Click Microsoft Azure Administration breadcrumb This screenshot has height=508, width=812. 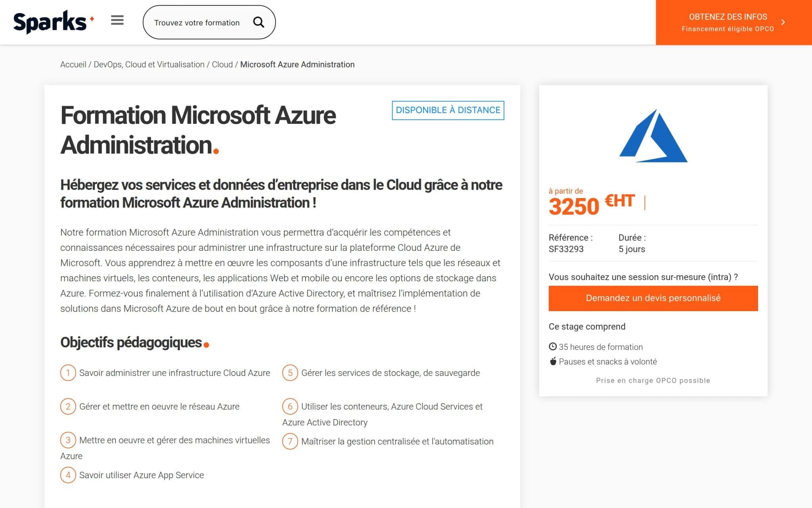297,65
